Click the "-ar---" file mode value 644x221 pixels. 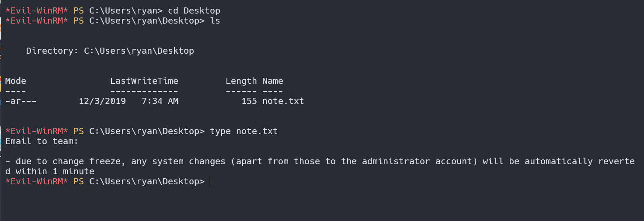[x=21, y=101]
